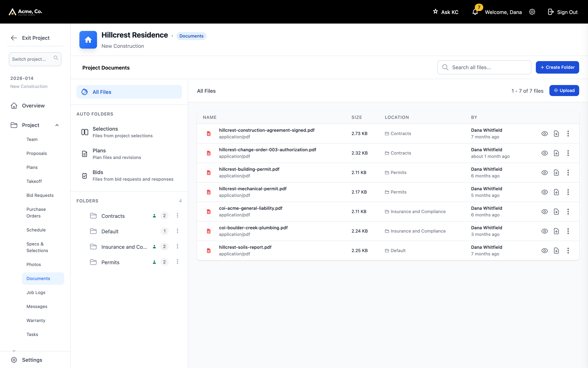Click the Upload button
The width and height of the screenshot is (588, 368).
click(564, 91)
